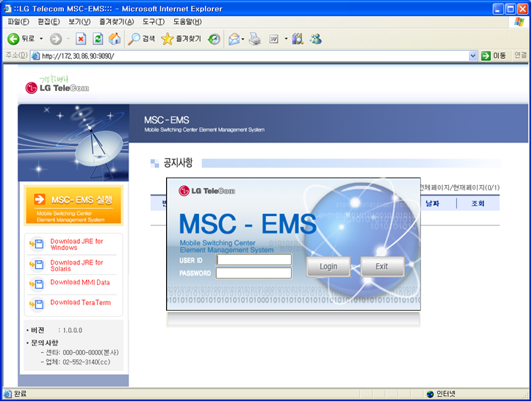Click the 현재페이지(0/1) page counter text
532x402 pixels.
pos(476,187)
